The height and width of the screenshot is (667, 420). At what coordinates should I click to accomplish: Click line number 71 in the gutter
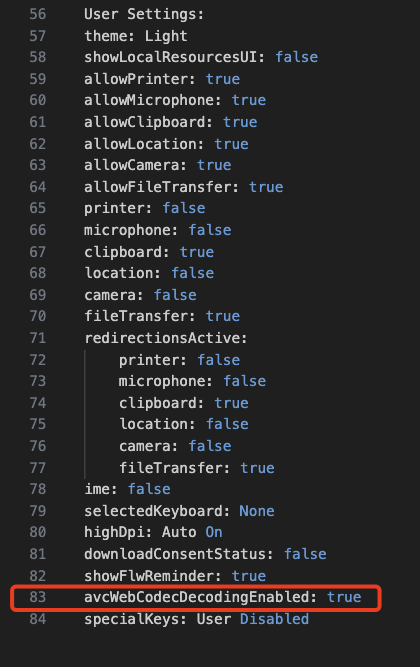37,338
